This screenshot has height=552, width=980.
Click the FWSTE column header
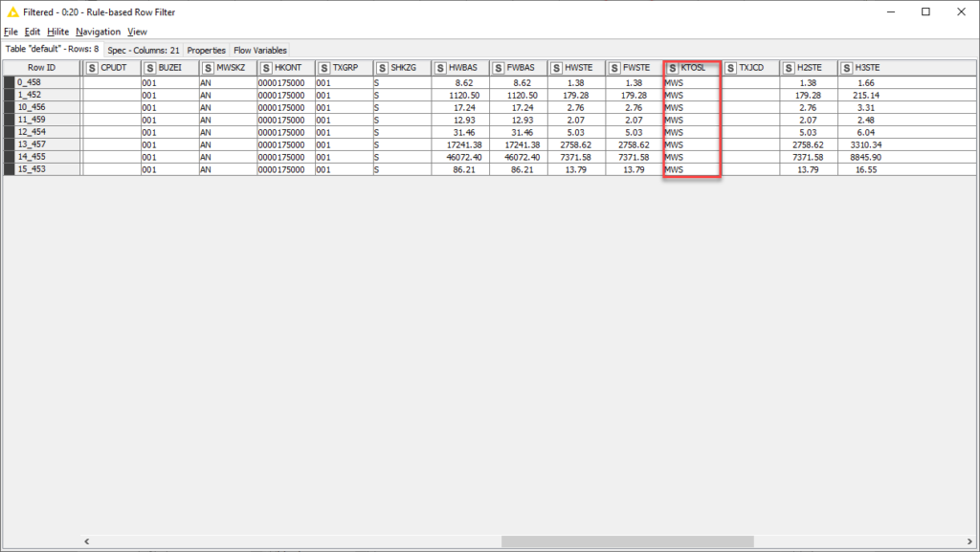(635, 68)
